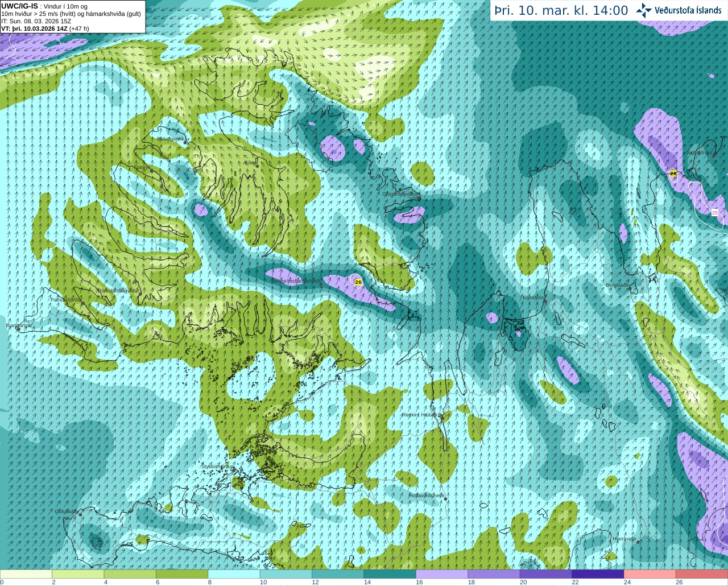Click the 18–20 m/s purple legend swatch
The height and width of the screenshot is (586, 728).
click(494, 574)
